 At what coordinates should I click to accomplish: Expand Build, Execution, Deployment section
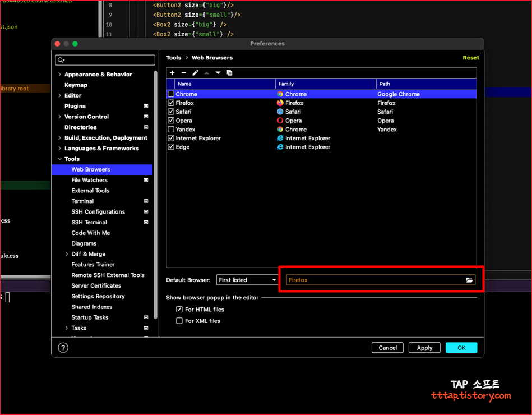pos(60,137)
